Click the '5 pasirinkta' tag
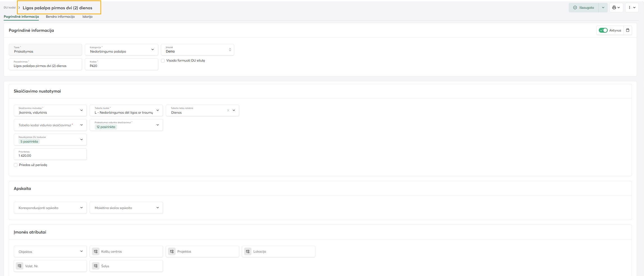 coord(29,142)
